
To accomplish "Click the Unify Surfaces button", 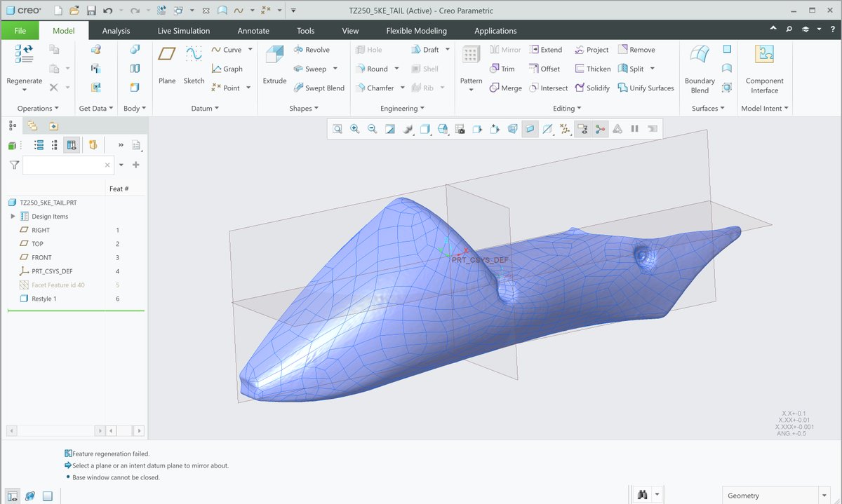I will coord(646,88).
